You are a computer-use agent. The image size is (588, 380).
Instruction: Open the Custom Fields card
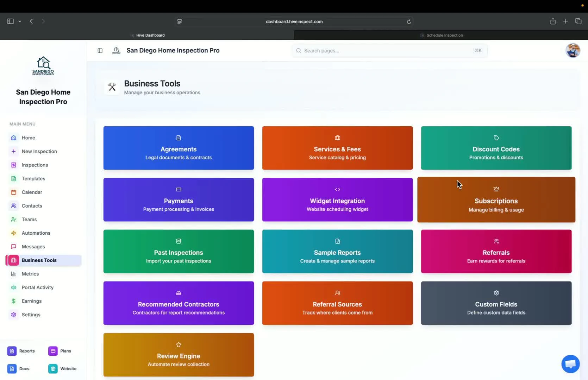496,303
